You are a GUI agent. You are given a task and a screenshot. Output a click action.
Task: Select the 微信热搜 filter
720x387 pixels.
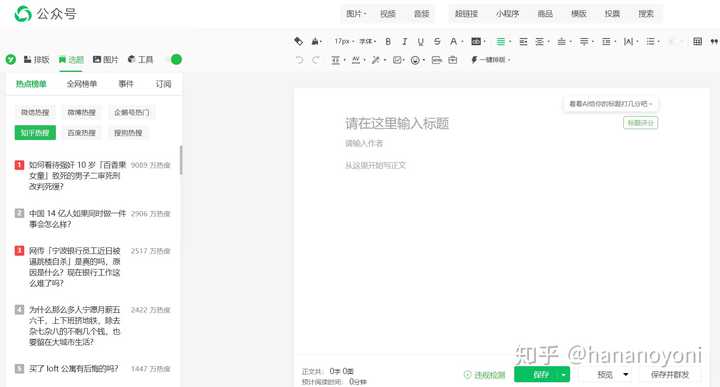click(x=35, y=112)
